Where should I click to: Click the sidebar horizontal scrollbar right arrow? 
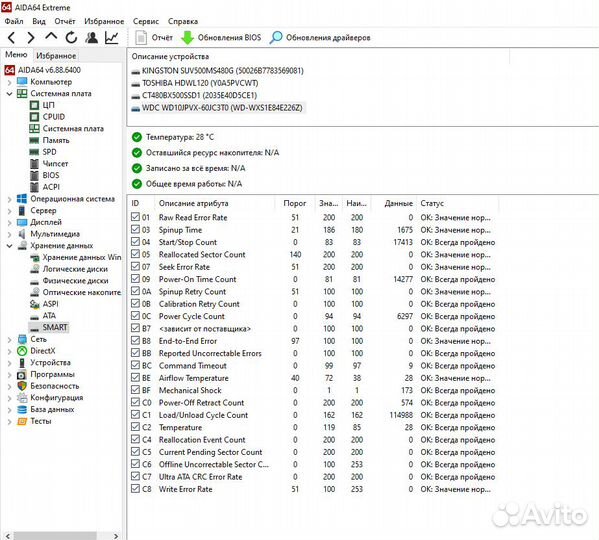click(116, 536)
